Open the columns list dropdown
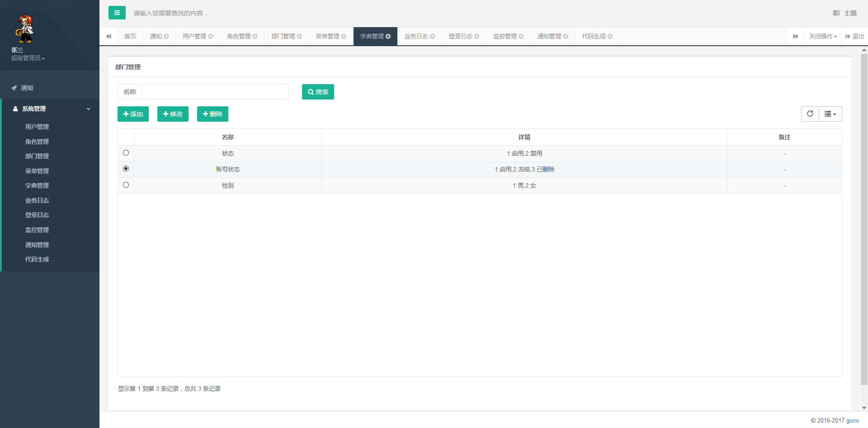 point(830,114)
